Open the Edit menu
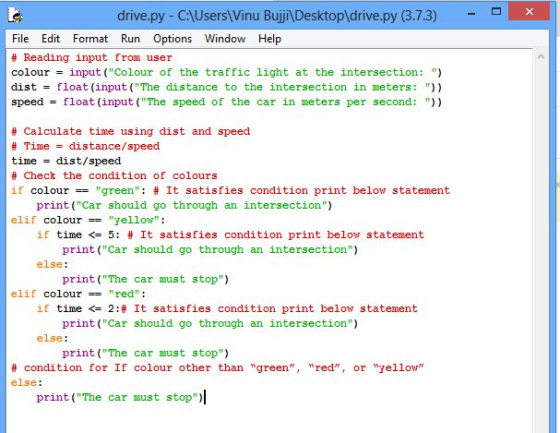Image resolution: width=560 pixels, height=433 pixels. pos(50,39)
